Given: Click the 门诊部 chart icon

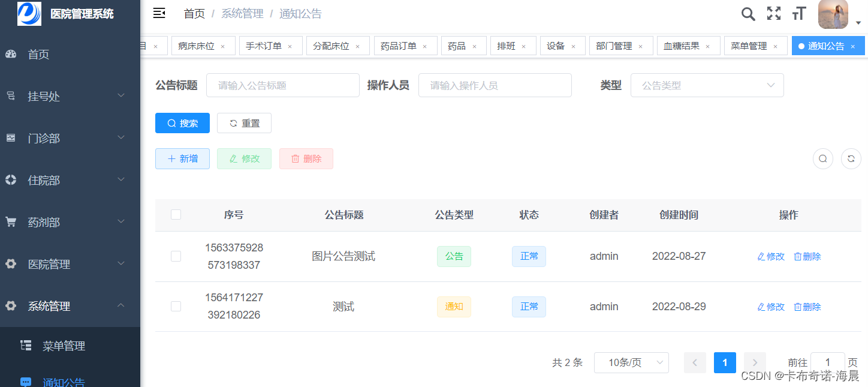Looking at the screenshot, I should tap(11, 138).
